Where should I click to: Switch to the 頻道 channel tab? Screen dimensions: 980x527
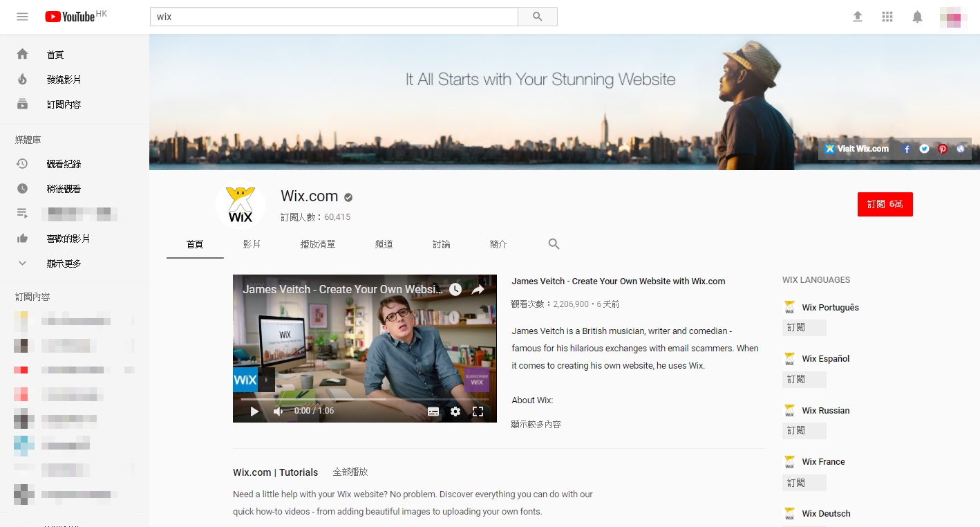pyautogui.click(x=384, y=244)
